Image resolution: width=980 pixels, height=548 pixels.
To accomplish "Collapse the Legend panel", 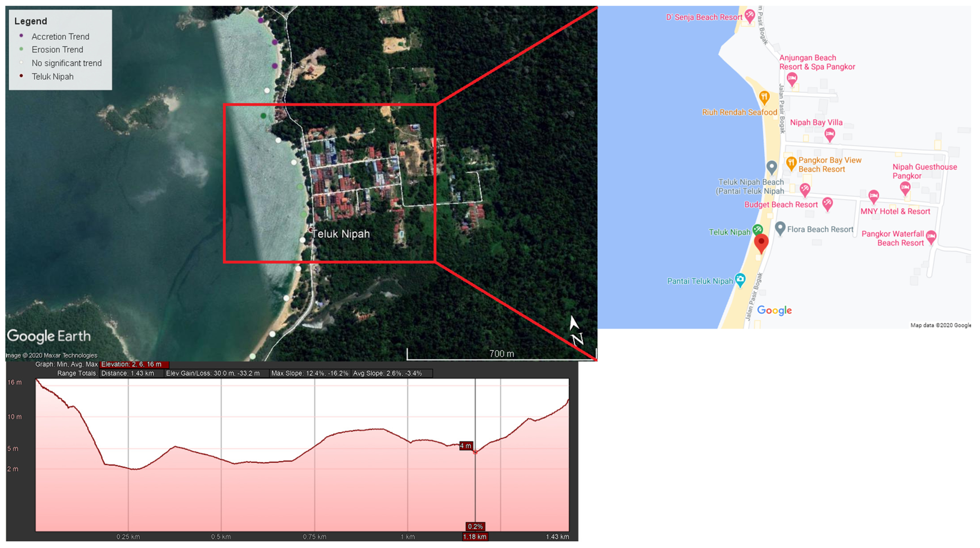I will (x=30, y=21).
